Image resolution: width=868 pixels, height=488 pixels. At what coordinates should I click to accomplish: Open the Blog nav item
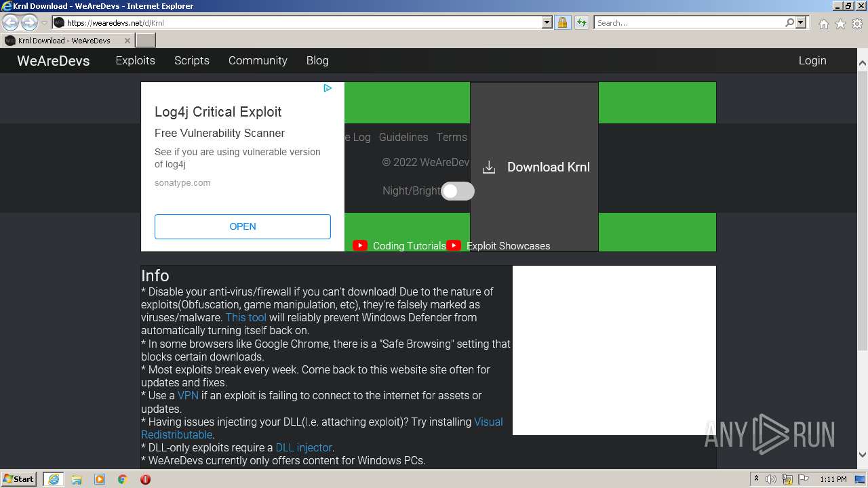pyautogui.click(x=317, y=60)
